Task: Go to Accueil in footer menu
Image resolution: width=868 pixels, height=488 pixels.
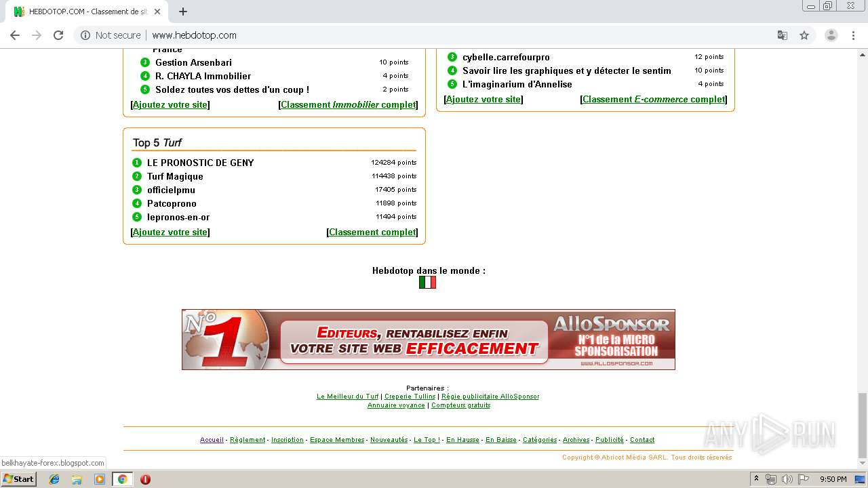Action: click(212, 440)
